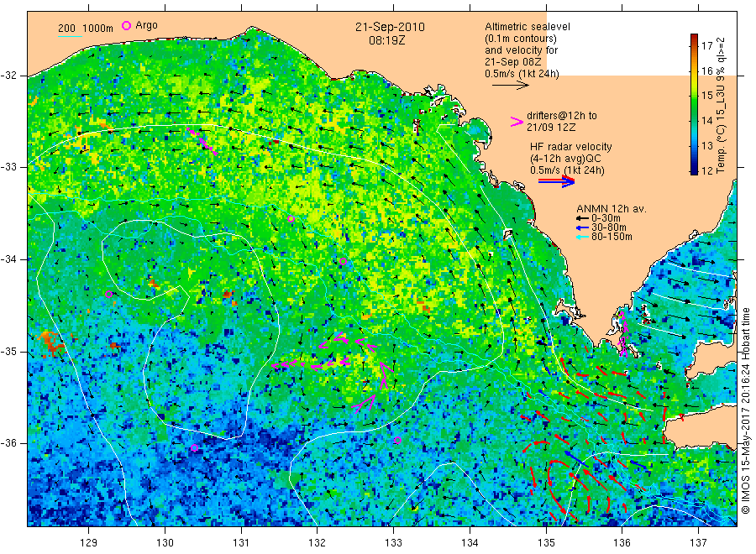Screen dimensions: 756x554
Task: Select the Argo float marker near 33.5°S 131.7°E
Action: tap(291, 219)
